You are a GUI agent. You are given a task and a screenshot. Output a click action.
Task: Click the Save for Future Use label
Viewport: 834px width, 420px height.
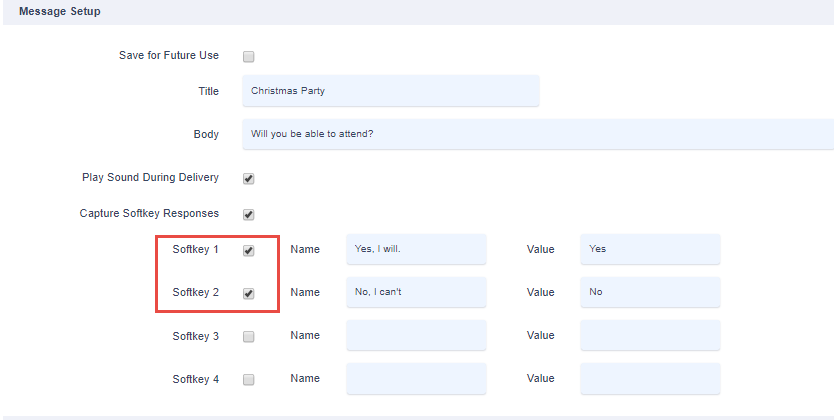pyautogui.click(x=169, y=55)
